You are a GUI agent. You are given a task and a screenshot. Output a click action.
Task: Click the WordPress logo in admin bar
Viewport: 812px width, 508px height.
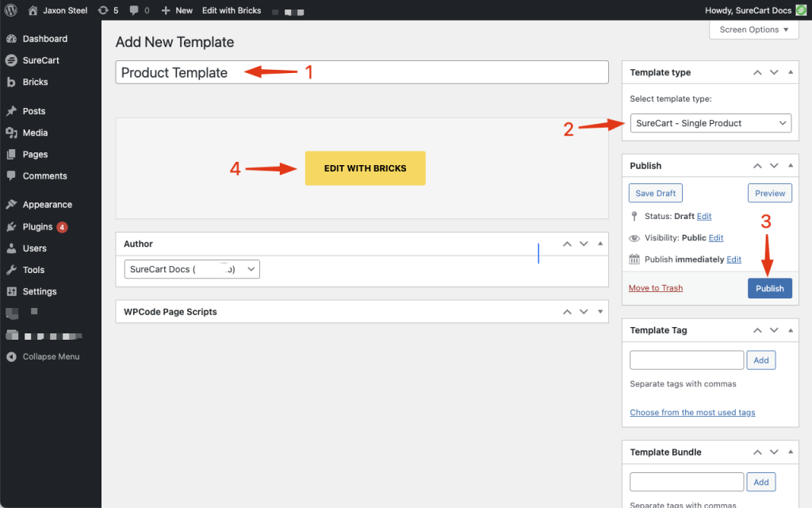pos(11,10)
